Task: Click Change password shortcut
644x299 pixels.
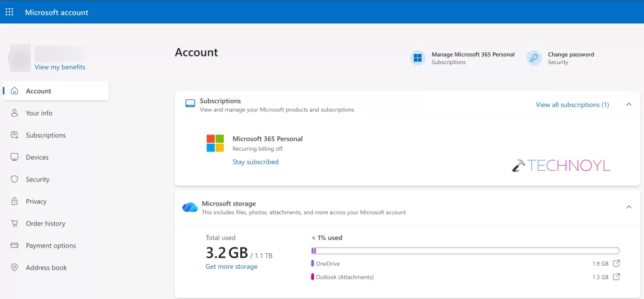Action: point(560,58)
